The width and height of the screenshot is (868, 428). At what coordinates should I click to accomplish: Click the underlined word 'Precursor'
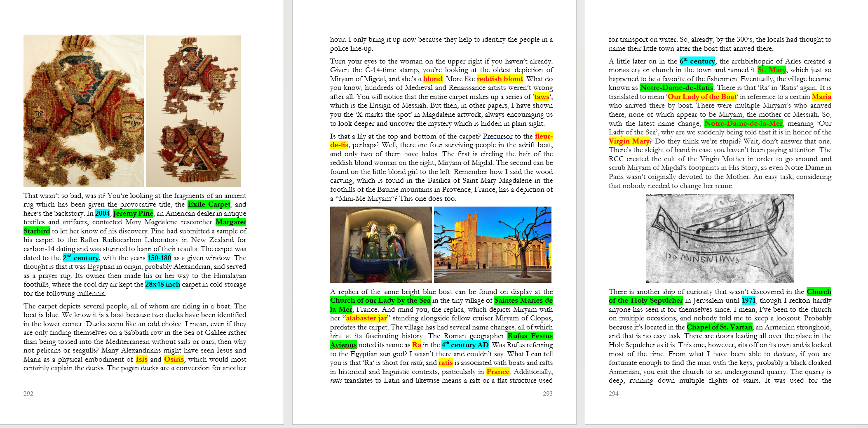(497, 136)
